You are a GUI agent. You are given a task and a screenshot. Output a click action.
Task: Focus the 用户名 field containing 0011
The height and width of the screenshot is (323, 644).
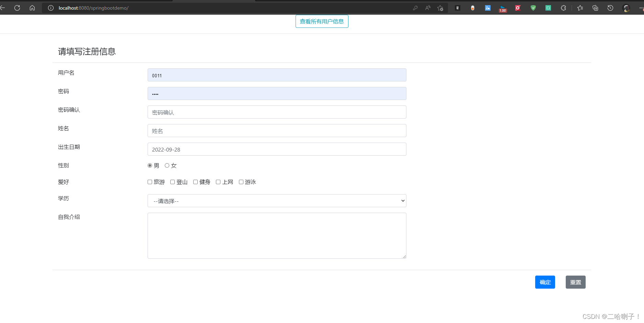(277, 75)
